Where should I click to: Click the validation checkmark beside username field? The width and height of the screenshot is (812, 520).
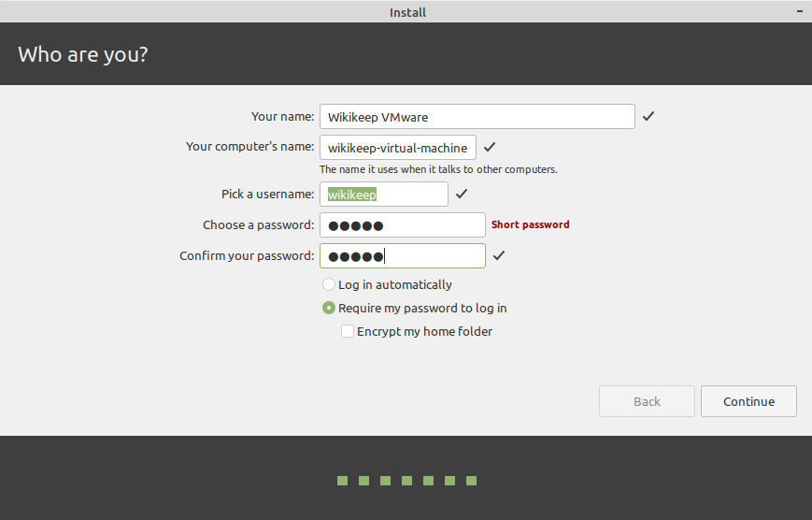[x=462, y=194]
